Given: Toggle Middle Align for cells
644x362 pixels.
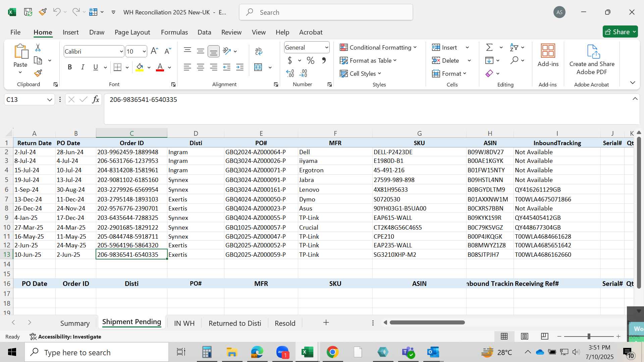Looking at the screenshot, I should 201,51.
